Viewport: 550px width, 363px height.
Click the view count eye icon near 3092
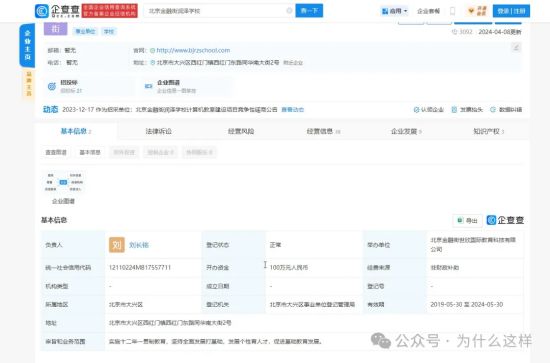pos(455,32)
